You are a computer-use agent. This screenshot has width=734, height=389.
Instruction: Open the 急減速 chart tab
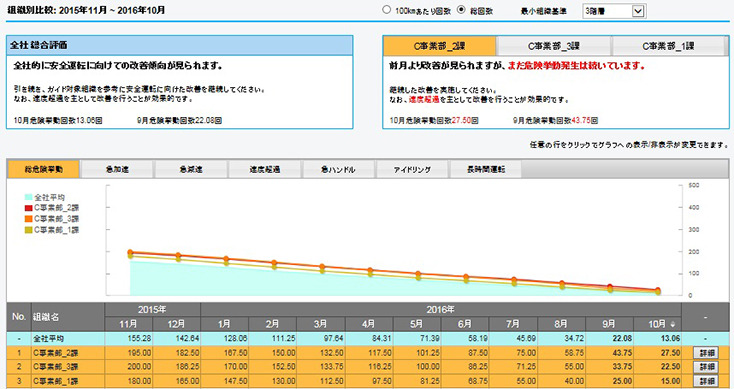191,169
